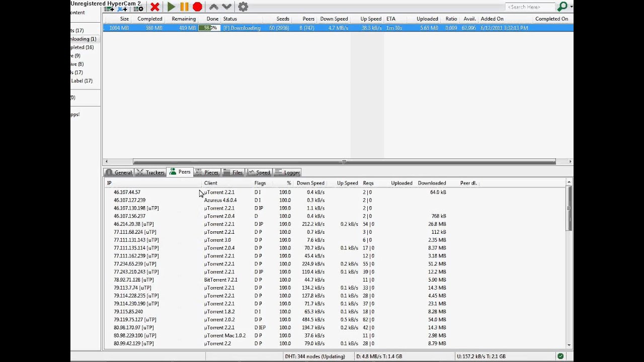Open the Logger tab
The width and height of the screenshot is (644, 362).
(x=287, y=172)
